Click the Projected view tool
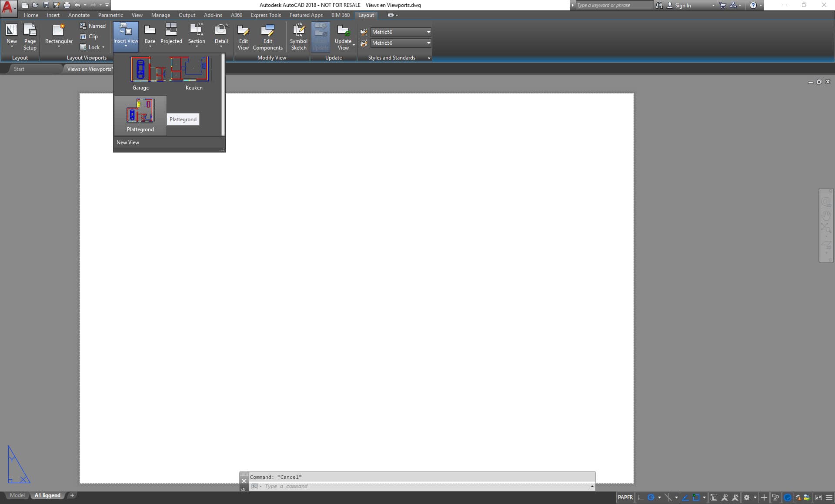Viewport: 835px width, 504px height. 171,34
